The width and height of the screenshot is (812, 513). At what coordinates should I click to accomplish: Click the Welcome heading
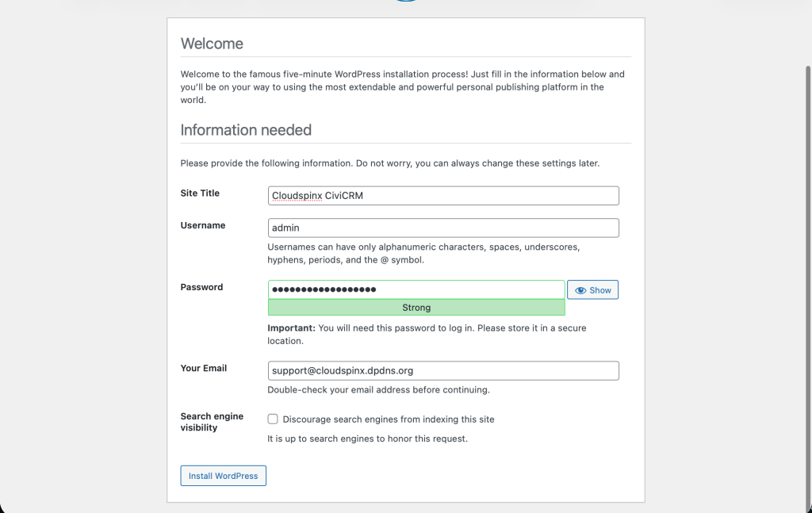[x=212, y=44]
